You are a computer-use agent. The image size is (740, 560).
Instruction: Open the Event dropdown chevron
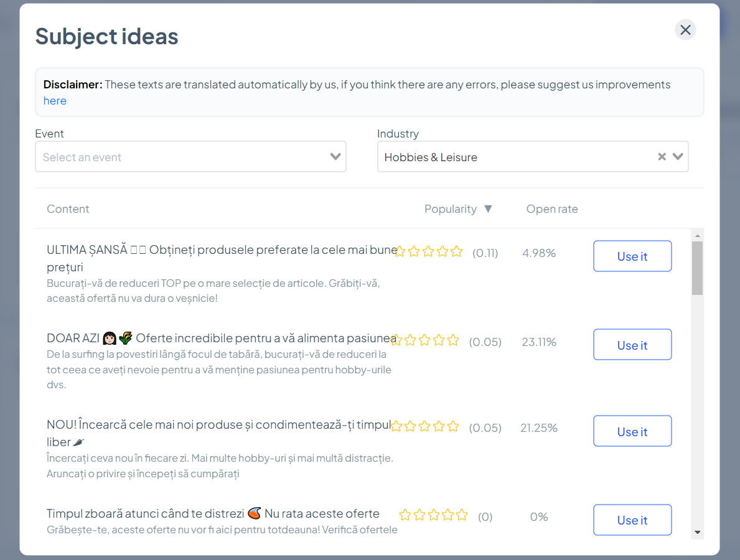[335, 157]
